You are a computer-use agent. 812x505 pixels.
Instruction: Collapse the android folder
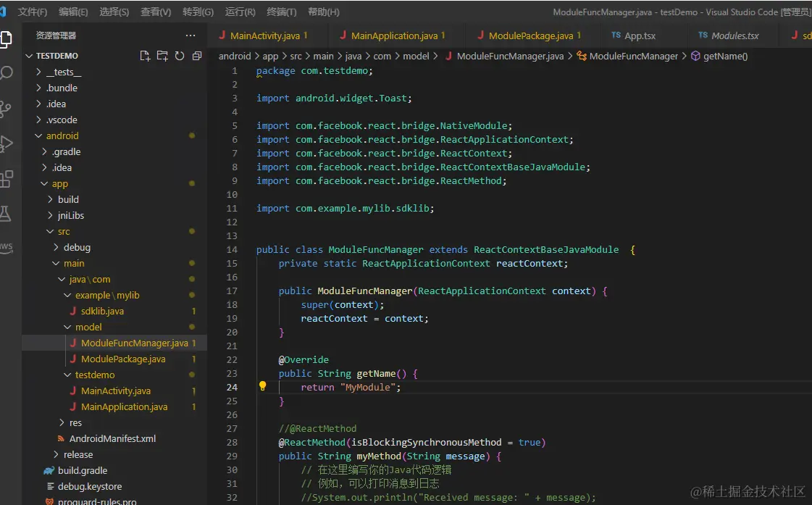click(38, 135)
